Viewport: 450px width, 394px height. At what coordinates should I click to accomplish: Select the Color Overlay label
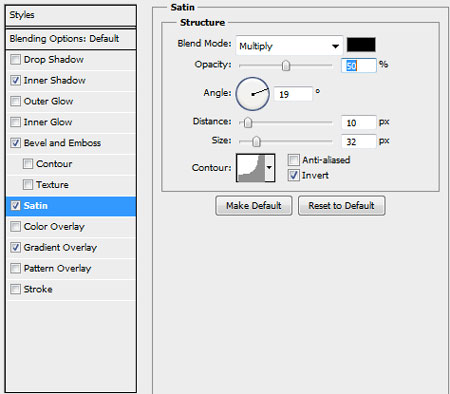point(54,227)
